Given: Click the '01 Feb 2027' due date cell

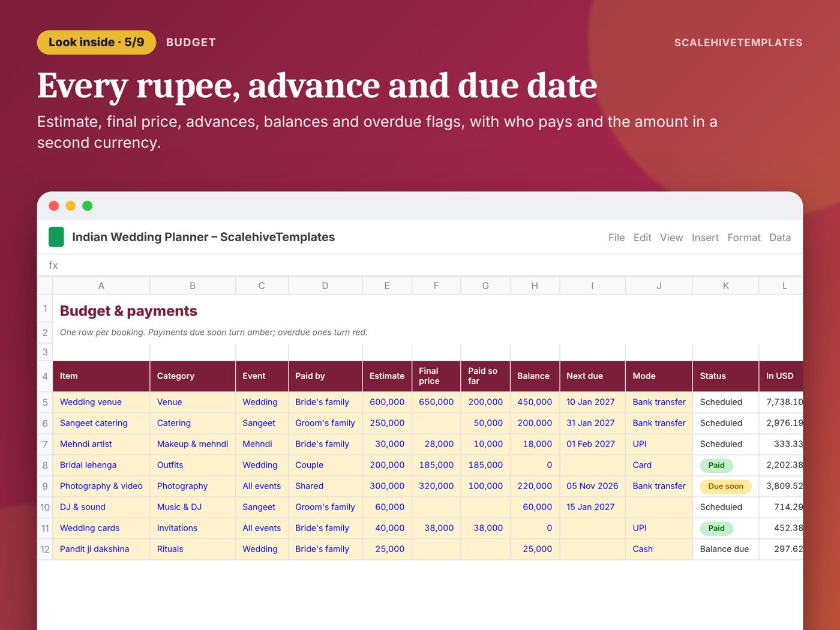Looking at the screenshot, I should [592, 444].
